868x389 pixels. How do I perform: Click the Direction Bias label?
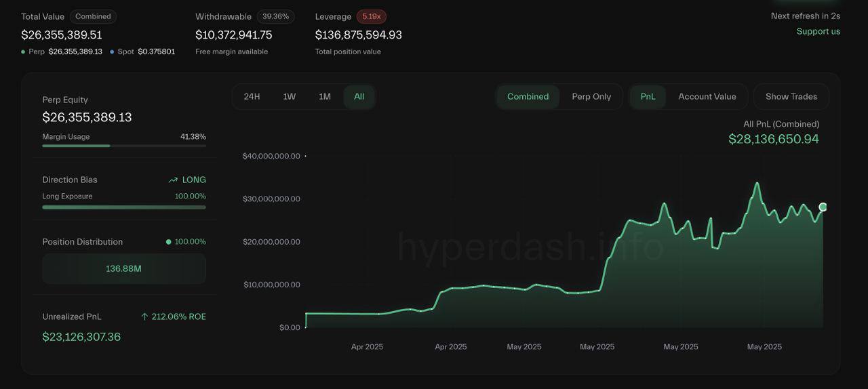pyautogui.click(x=70, y=180)
